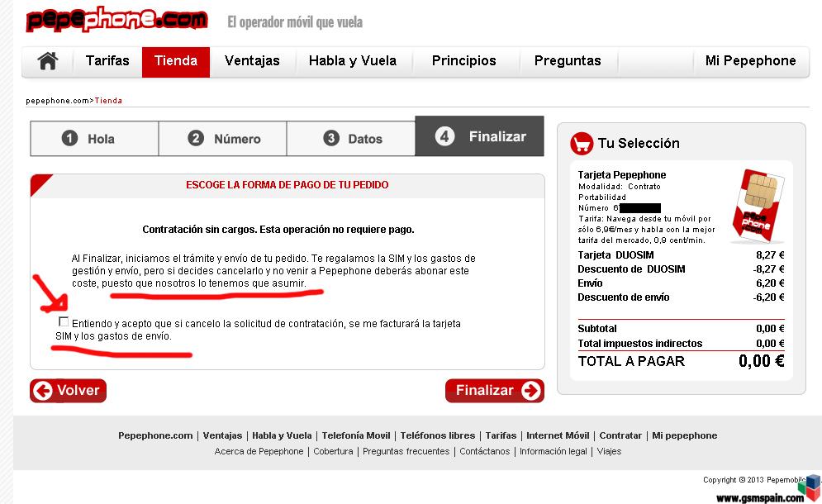Screen dimensions: 822x504
Task: Click the Tarjeta DUOSIM 8,27 € price
Action: pyautogui.click(x=770, y=254)
